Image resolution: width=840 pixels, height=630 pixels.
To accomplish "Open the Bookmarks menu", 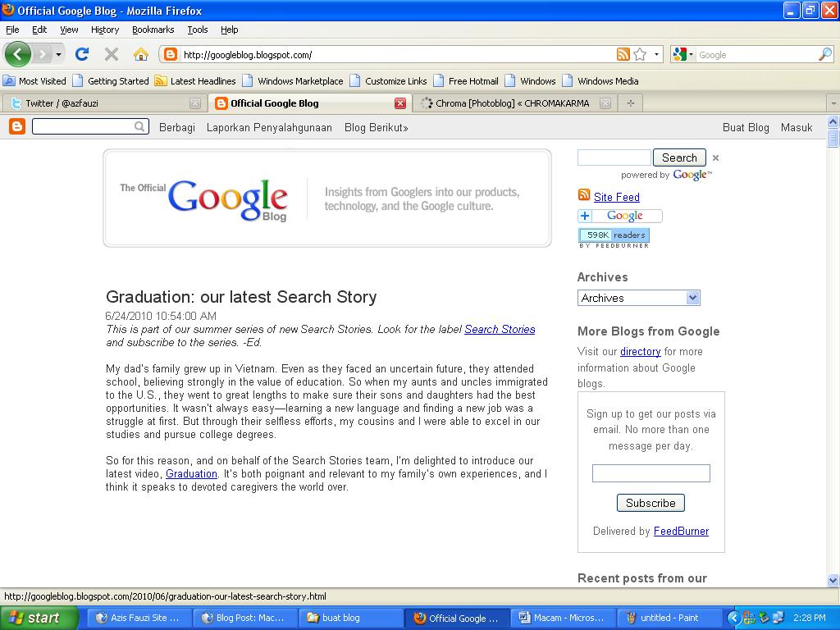I will (x=153, y=30).
